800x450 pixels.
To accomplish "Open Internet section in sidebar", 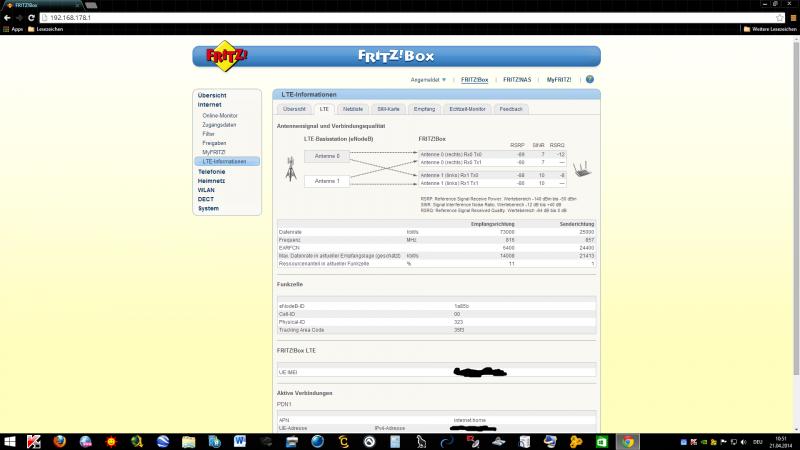I will click(x=209, y=105).
